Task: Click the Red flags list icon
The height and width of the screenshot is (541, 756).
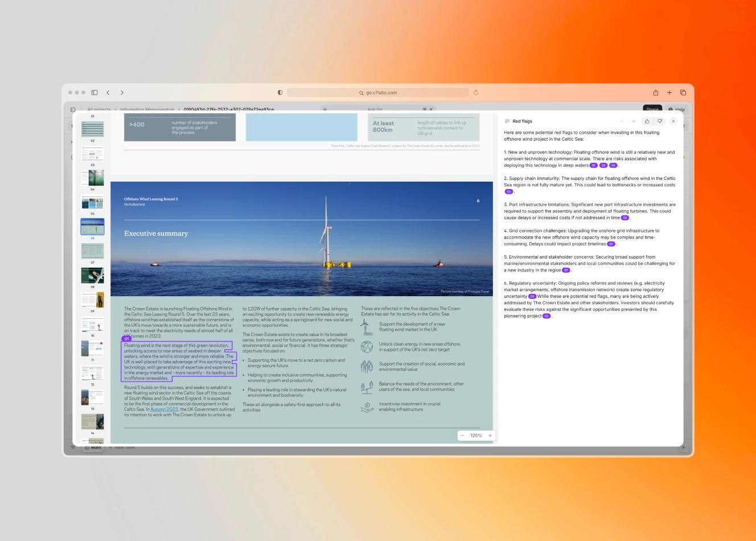Action: [507, 121]
